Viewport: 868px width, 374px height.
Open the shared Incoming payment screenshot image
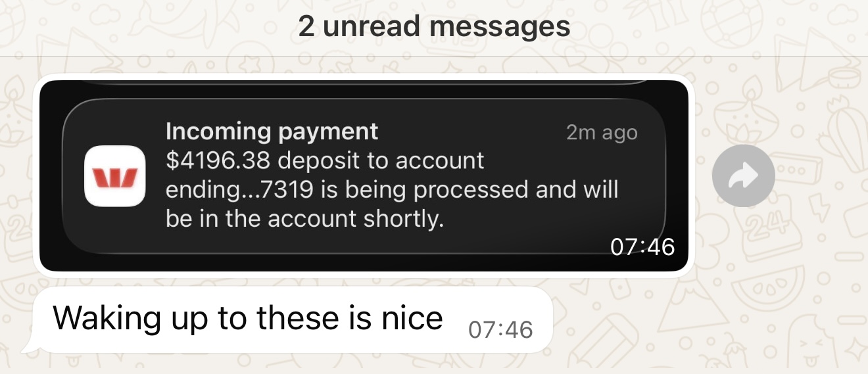click(x=364, y=175)
